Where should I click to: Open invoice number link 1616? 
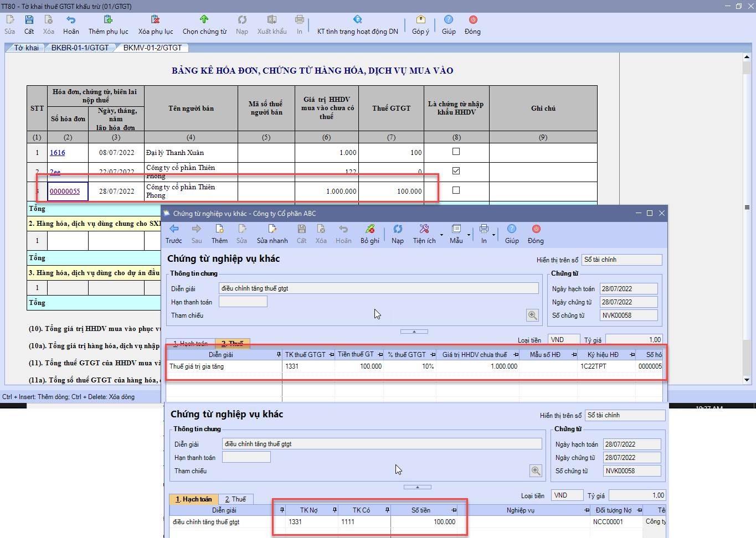coord(58,153)
